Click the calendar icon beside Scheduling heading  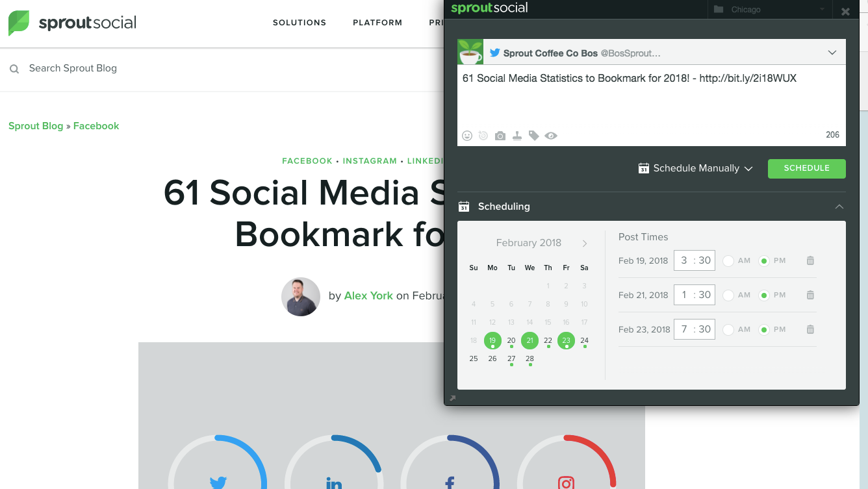tap(464, 207)
